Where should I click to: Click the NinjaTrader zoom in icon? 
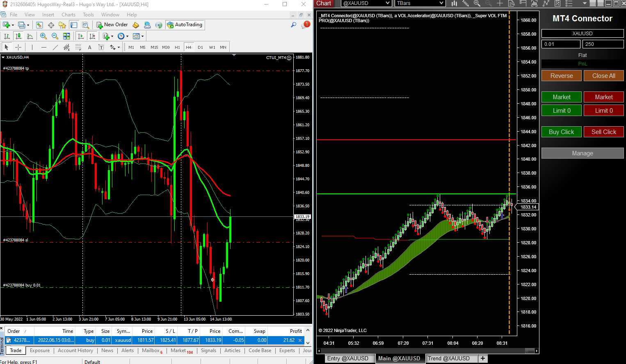click(x=477, y=3)
